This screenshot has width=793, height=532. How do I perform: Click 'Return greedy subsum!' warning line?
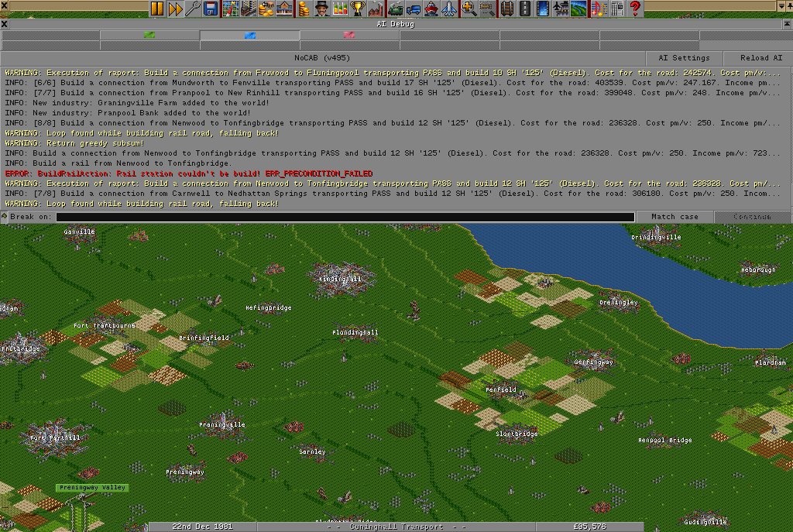[74, 143]
